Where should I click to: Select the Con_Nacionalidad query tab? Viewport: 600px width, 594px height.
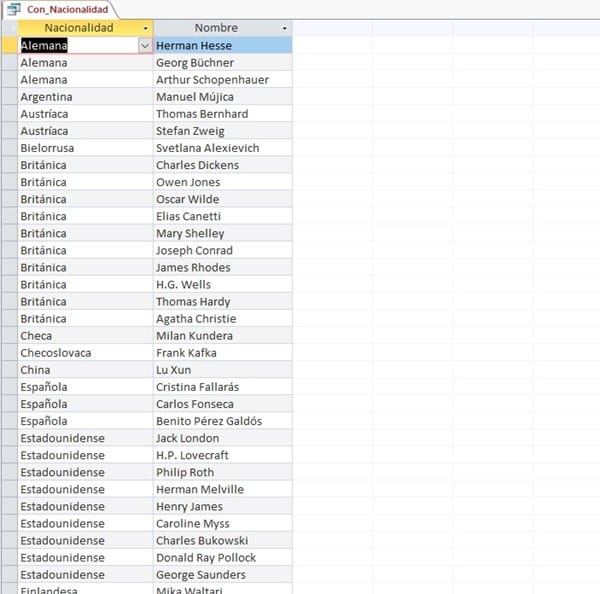click(x=60, y=9)
